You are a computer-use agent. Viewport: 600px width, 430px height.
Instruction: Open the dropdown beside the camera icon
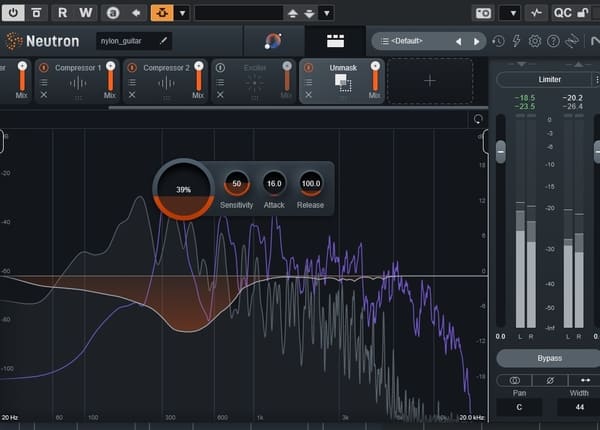(511, 13)
